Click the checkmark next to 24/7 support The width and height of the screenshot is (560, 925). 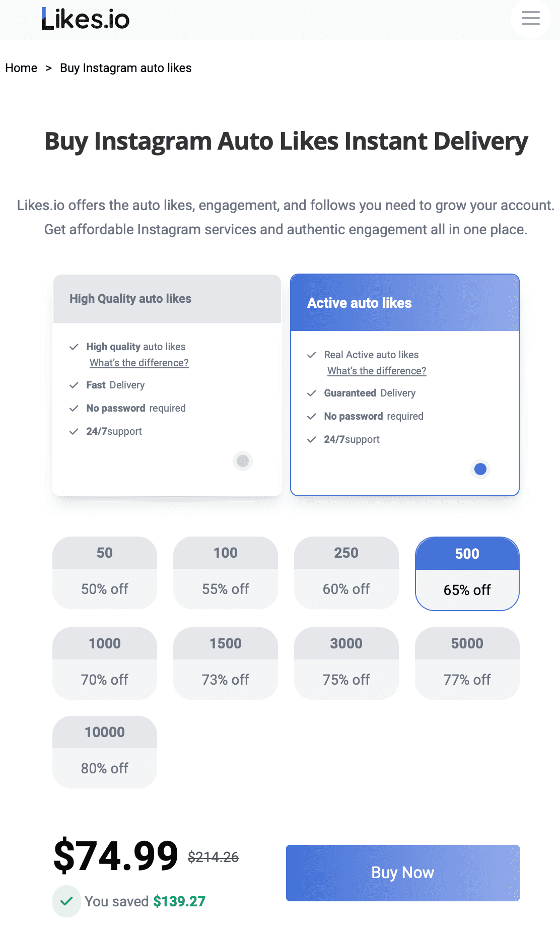[x=74, y=431]
